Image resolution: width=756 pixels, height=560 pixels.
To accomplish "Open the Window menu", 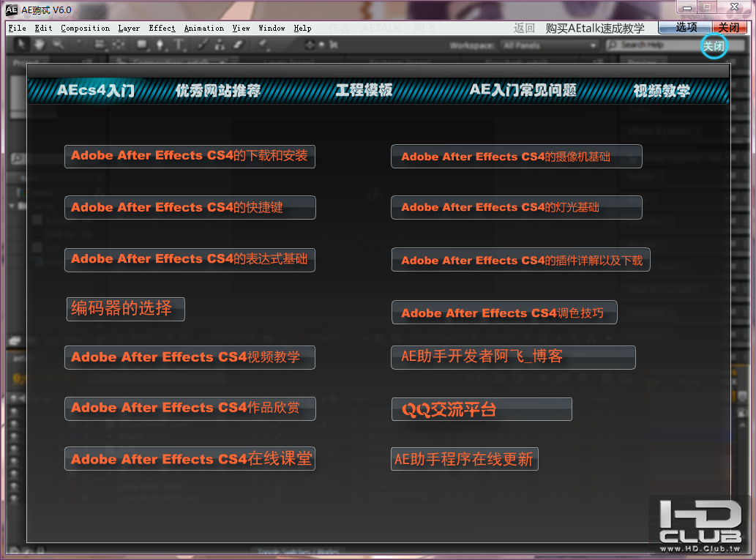I will pyautogui.click(x=272, y=28).
